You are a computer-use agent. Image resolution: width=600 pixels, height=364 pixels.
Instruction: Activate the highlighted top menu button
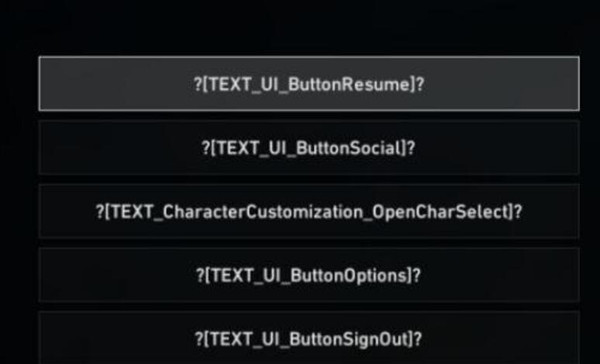click(x=309, y=84)
